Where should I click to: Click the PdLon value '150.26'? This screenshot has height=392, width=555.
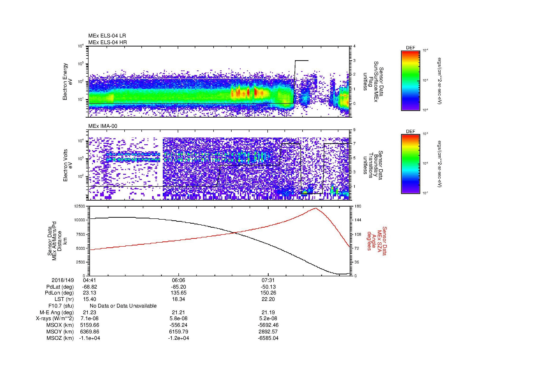268,293
